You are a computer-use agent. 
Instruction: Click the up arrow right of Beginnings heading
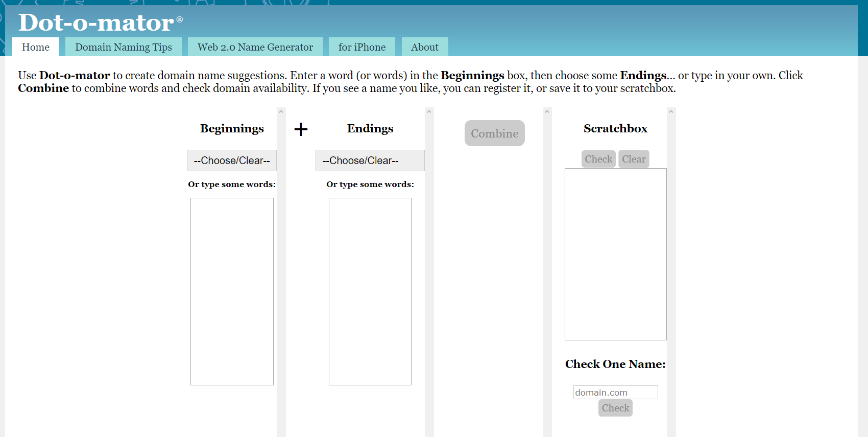[x=281, y=111]
